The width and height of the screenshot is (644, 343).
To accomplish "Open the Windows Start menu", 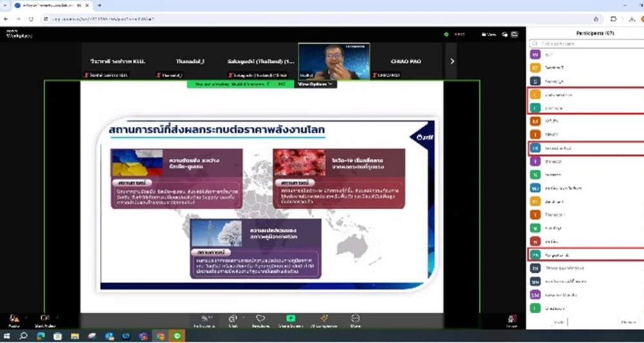I will (6, 336).
